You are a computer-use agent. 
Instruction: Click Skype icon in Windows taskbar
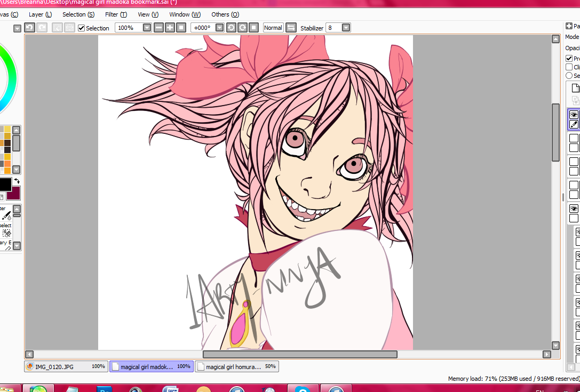[x=303, y=388]
